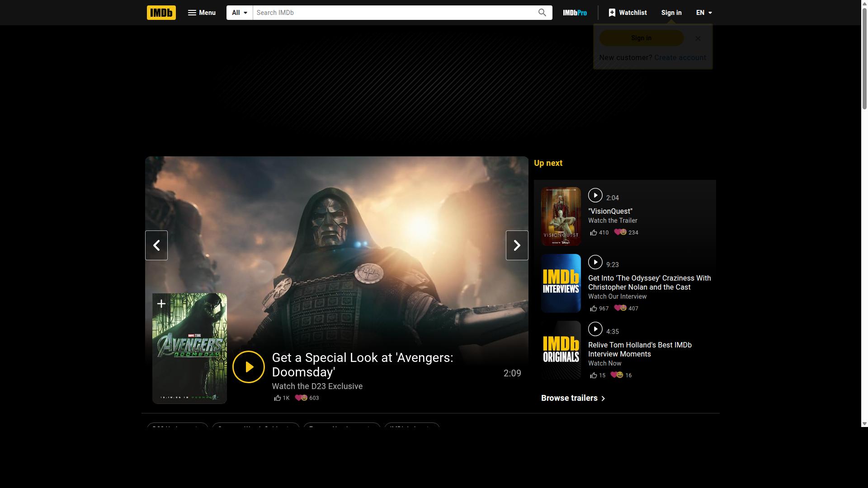Click 'Watch Our Interview' text
868x488 pixels.
[617, 296]
